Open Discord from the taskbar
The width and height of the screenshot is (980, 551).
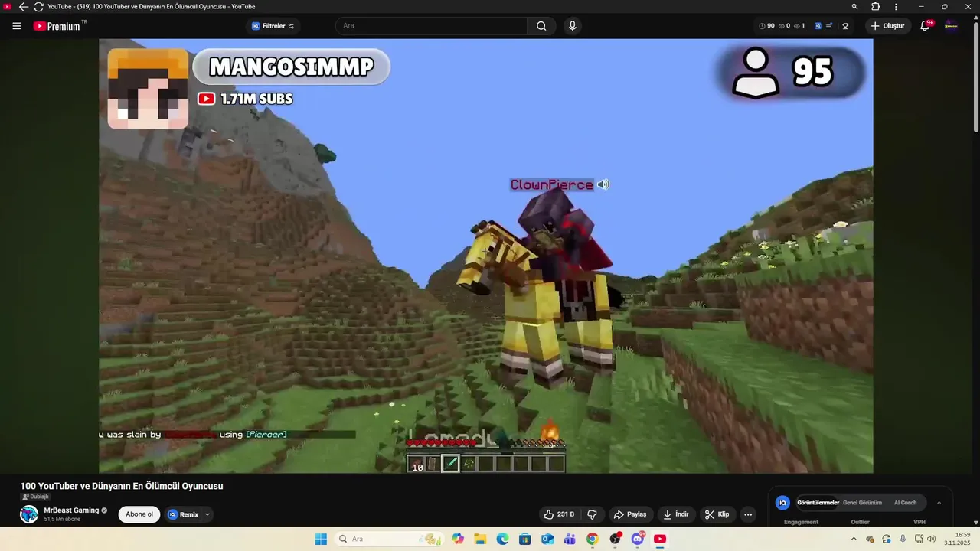click(638, 539)
